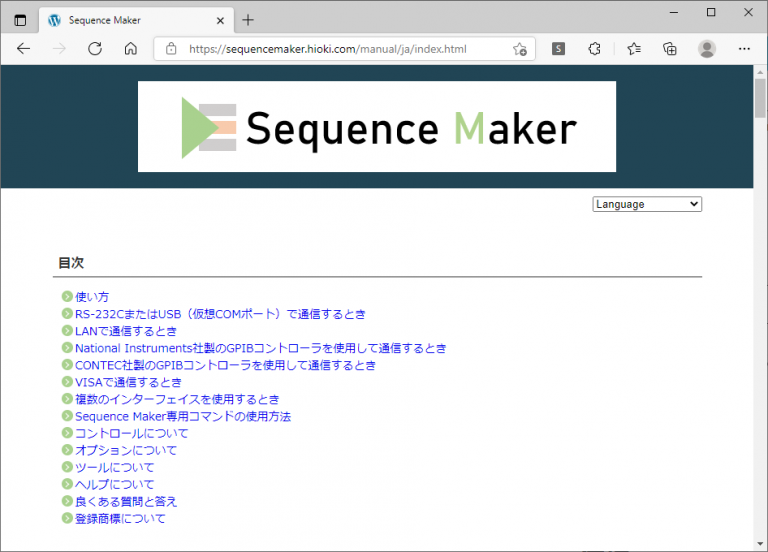Viewport: 768px width, 552px height.
Task: Maximize the browser window
Action: click(x=711, y=12)
